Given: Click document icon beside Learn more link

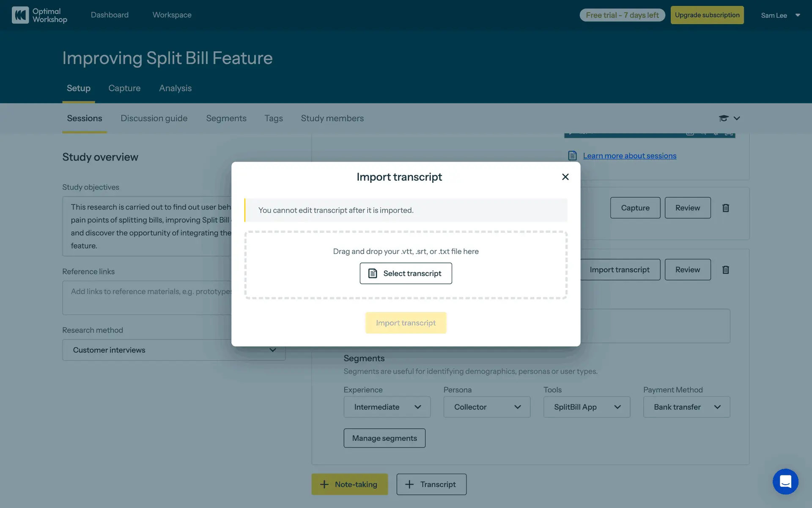Looking at the screenshot, I should click(572, 156).
